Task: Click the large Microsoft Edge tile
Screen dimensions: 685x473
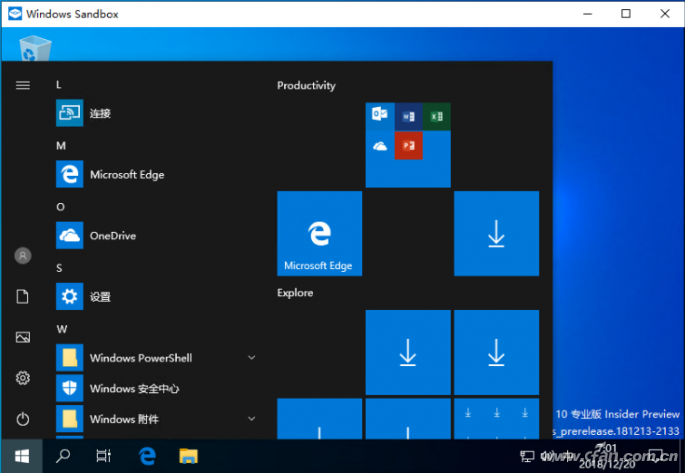Action: coord(319,233)
